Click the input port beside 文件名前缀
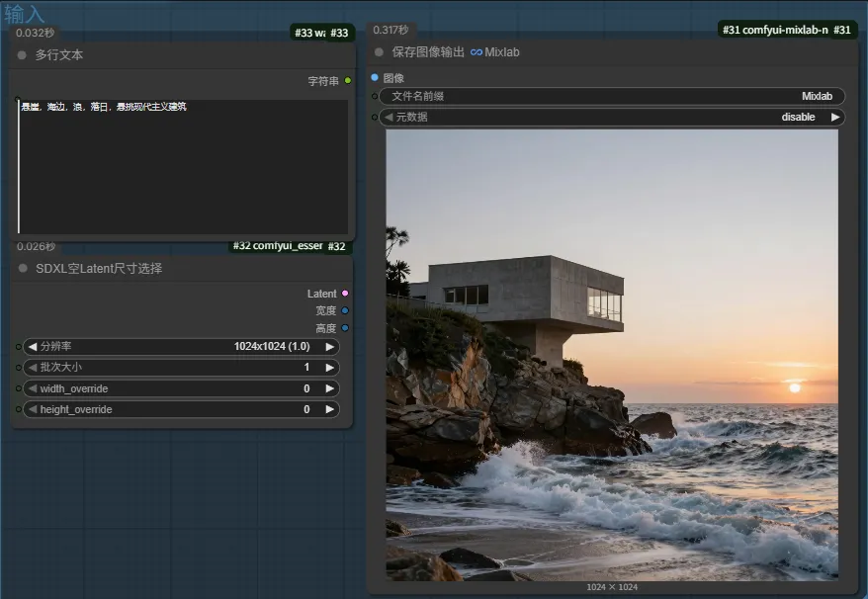This screenshot has height=599, width=868. tap(375, 96)
